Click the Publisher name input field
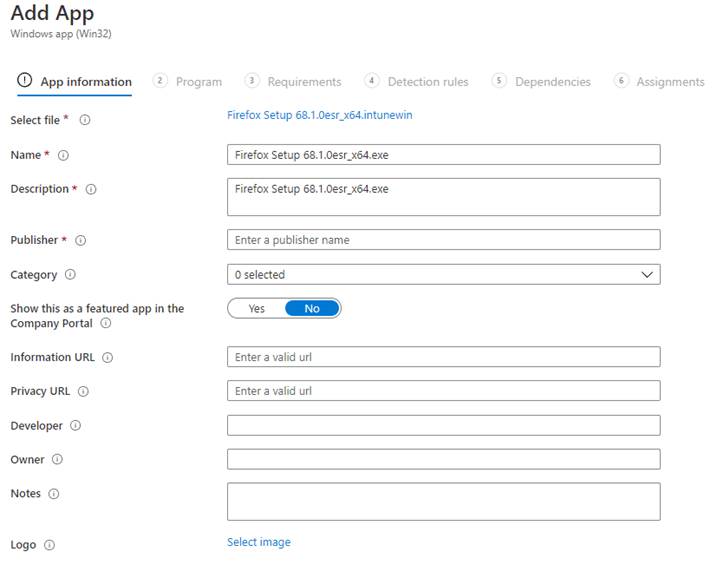The image size is (717, 565). 444,240
